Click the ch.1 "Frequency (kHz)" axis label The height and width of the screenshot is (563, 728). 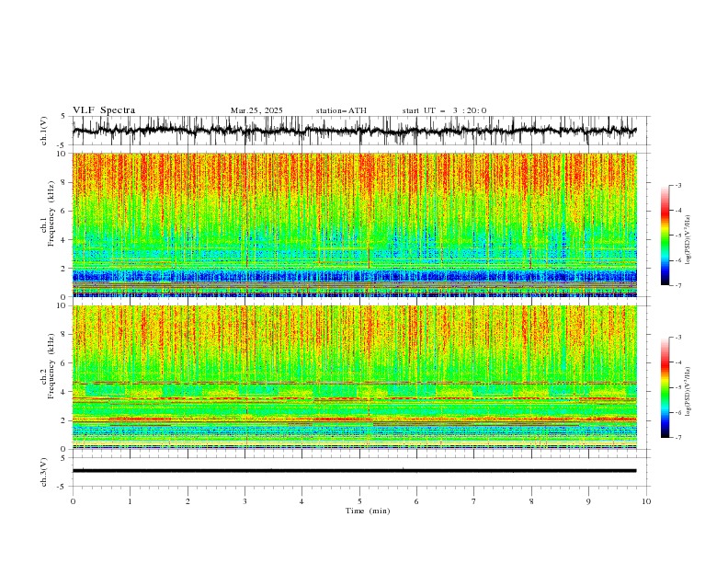51,214
